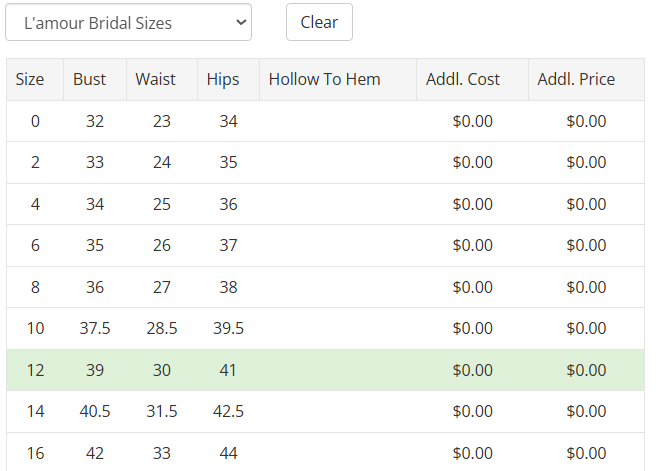
Task: Click the dropdown chevron arrow
Action: 241,22
